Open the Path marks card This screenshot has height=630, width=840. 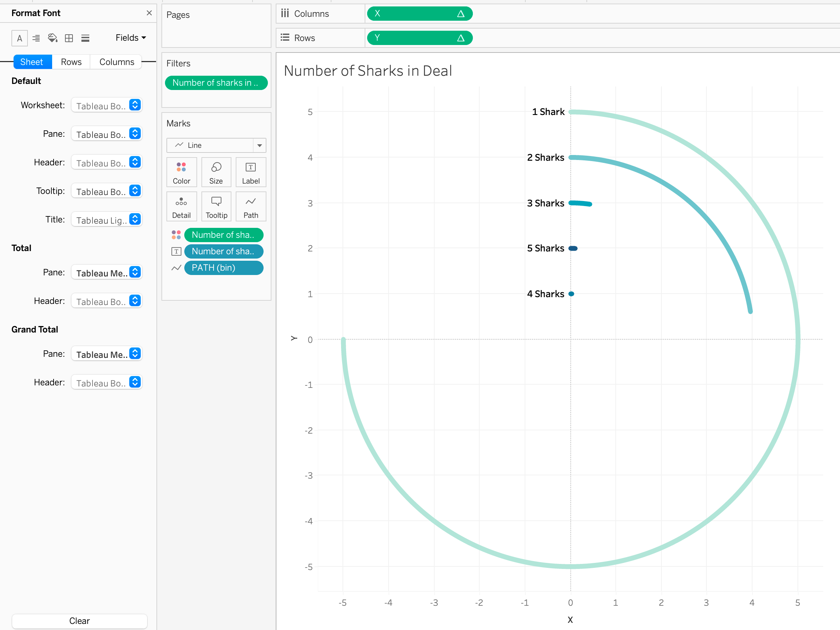tap(251, 206)
